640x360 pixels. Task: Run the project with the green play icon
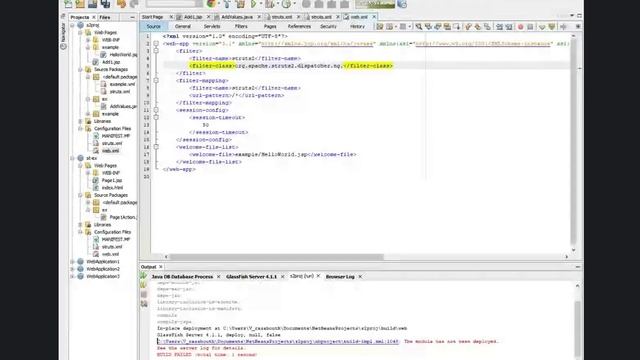click(253, 4)
